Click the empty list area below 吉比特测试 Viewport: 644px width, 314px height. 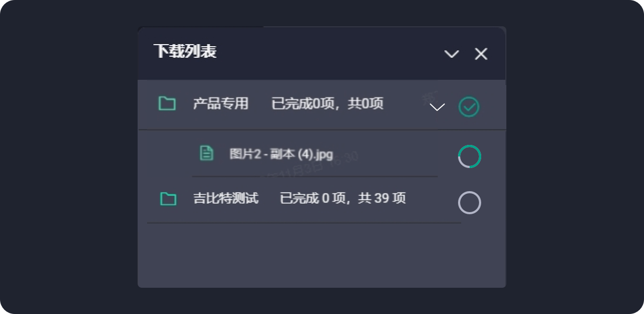point(321,255)
